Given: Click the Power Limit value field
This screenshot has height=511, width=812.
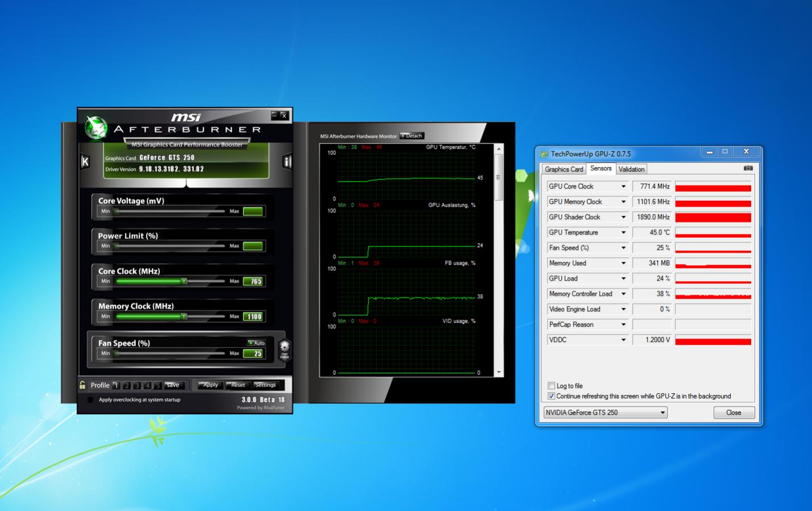Looking at the screenshot, I should tap(253, 246).
